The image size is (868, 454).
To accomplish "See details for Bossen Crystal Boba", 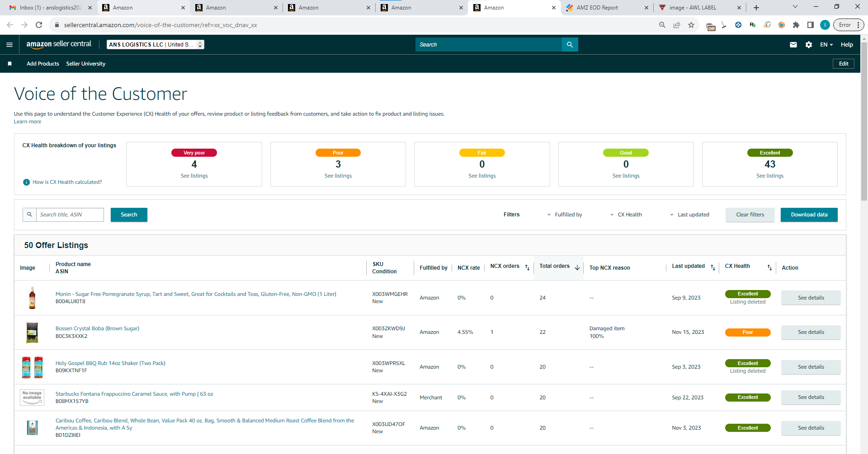I will (811, 332).
